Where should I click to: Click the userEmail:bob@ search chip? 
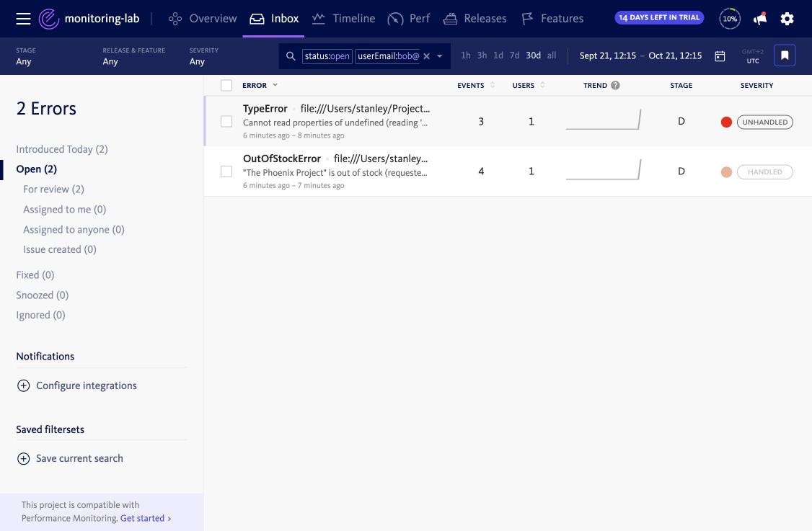pos(388,56)
